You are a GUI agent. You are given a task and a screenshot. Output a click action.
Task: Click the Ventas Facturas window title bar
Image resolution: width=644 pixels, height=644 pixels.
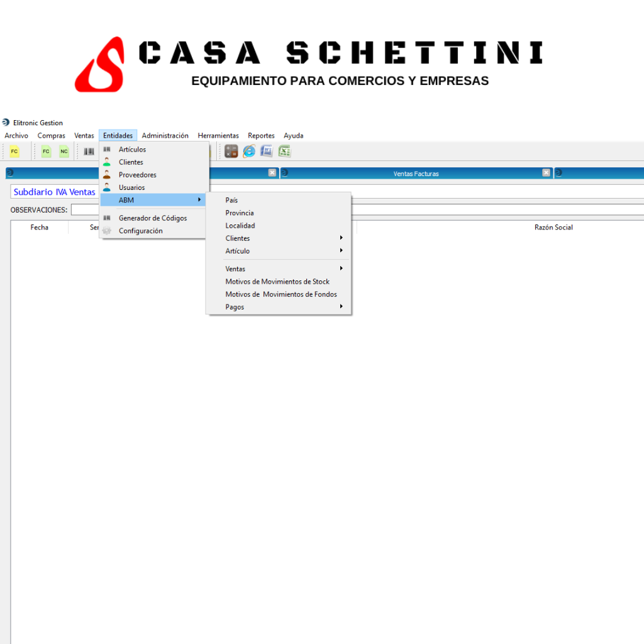click(416, 174)
